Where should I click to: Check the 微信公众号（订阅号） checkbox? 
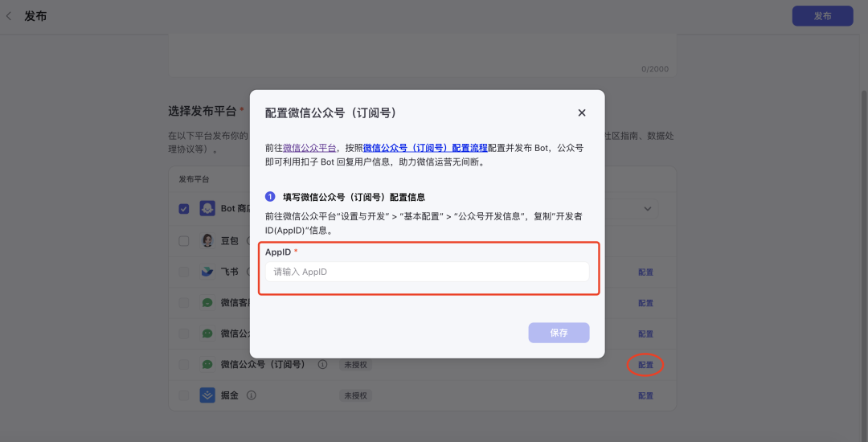pyautogui.click(x=184, y=365)
